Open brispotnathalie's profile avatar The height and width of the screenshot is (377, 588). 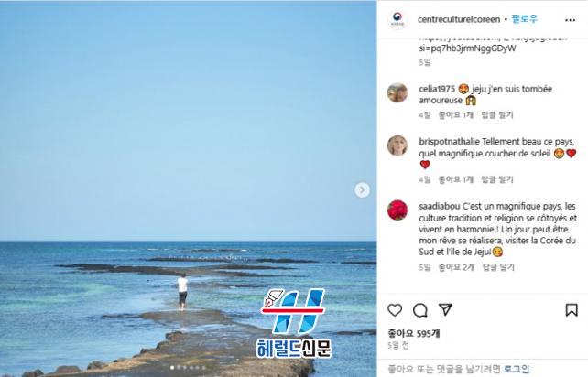tap(397, 145)
